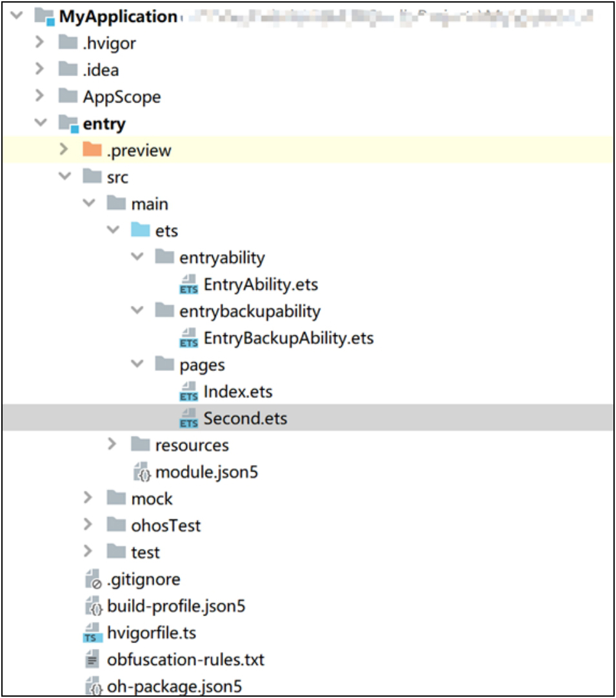Click the ETS icon beside EntryBackupAbility.ets
Image resolution: width=616 pixels, height=698 pixels.
point(189,338)
